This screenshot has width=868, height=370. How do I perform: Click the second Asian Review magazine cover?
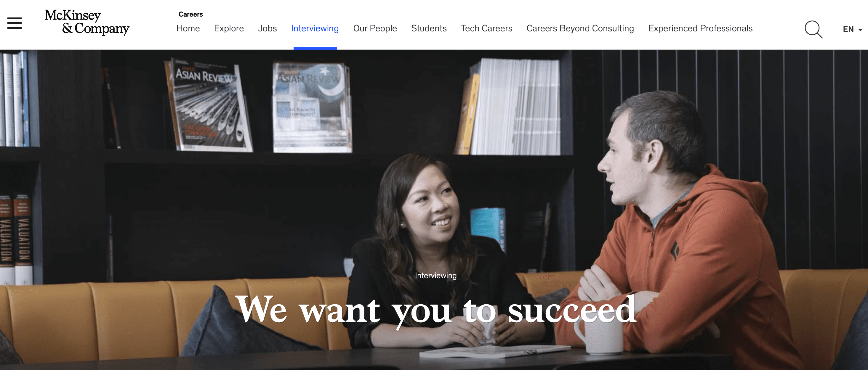312,107
